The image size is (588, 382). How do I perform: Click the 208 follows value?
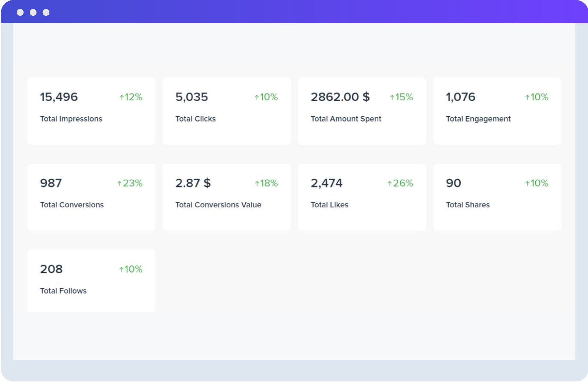coord(51,269)
